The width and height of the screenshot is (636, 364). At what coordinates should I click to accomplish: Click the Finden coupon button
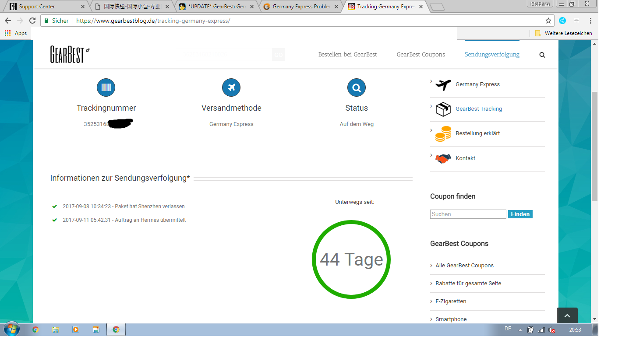520,214
